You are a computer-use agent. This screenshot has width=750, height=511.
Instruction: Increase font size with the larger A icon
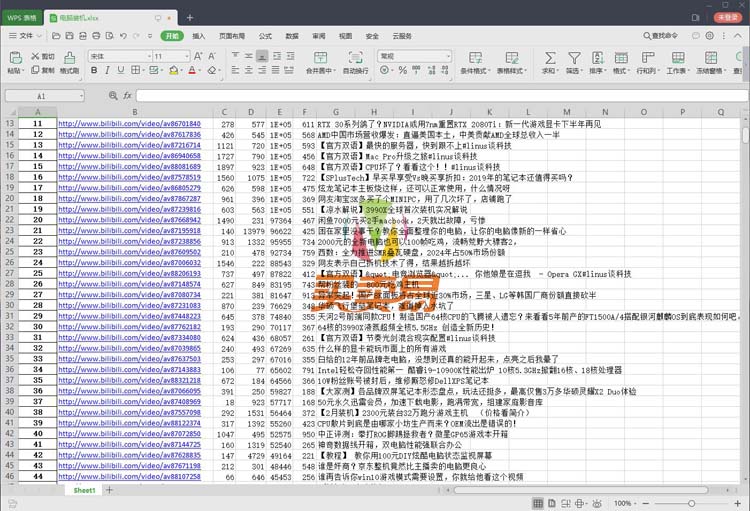click(198, 56)
